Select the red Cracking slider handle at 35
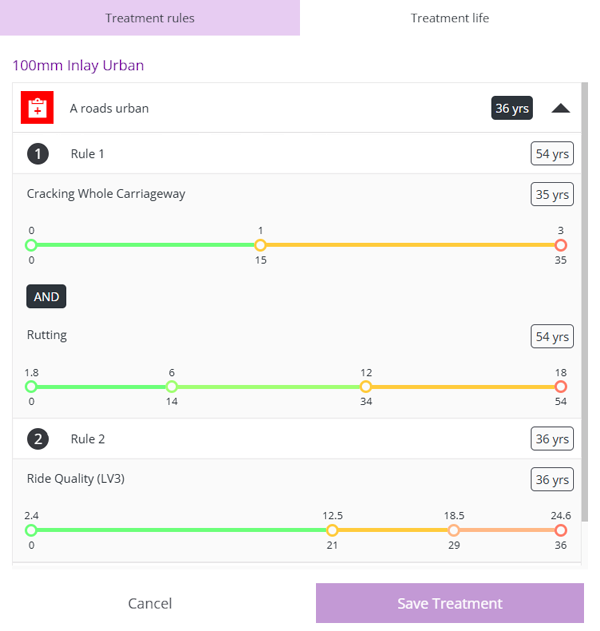Image resolution: width=600 pixels, height=631 pixels. [x=560, y=245]
